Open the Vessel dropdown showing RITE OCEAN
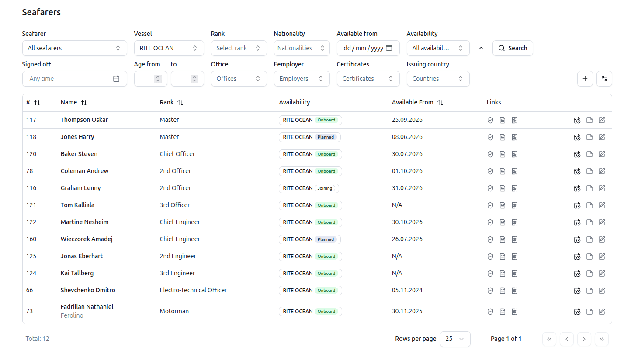631x364 pixels. [x=169, y=48]
